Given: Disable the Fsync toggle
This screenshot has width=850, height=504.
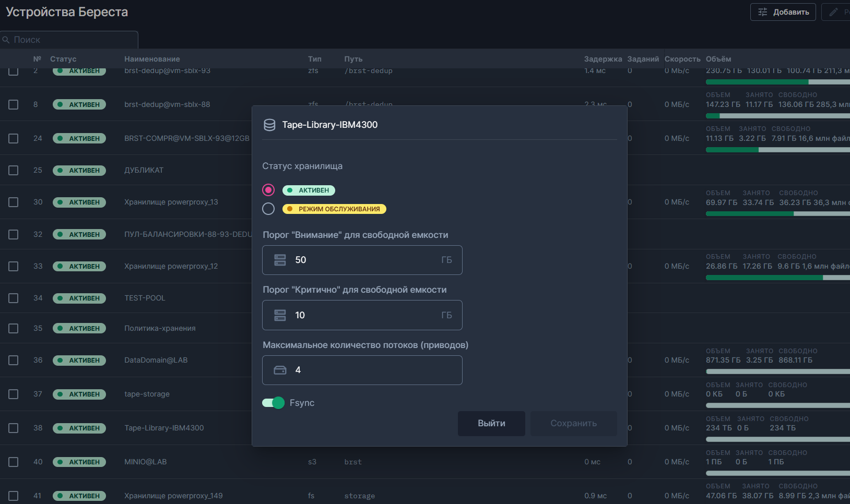Looking at the screenshot, I should click(273, 403).
